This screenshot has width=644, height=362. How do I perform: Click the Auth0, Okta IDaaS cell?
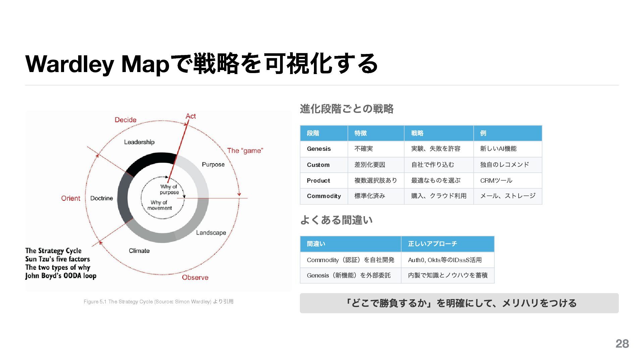pyautogui.click(x=445, y=260)
